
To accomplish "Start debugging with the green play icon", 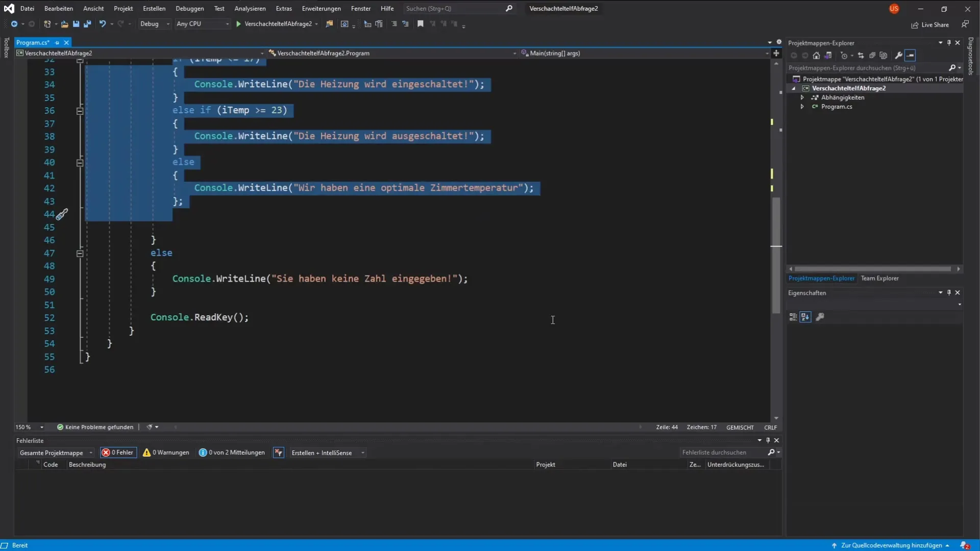I will (x=238, y=24).
